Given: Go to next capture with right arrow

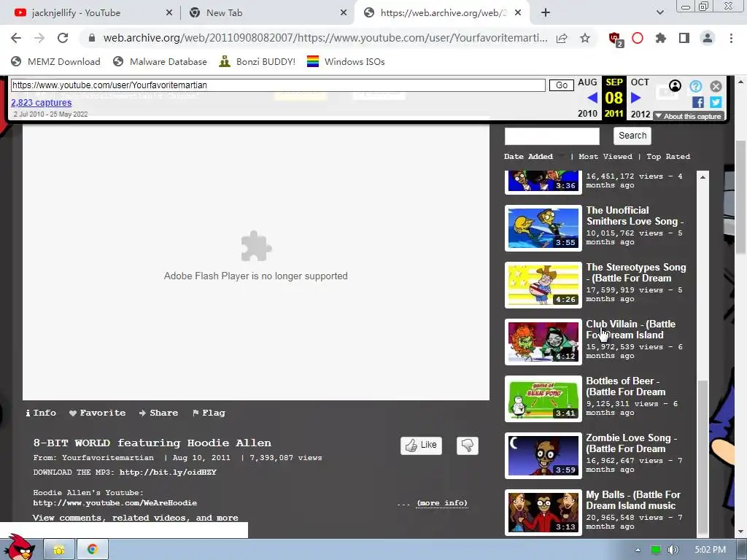Looking at the screenshot, I should [635, 98].
